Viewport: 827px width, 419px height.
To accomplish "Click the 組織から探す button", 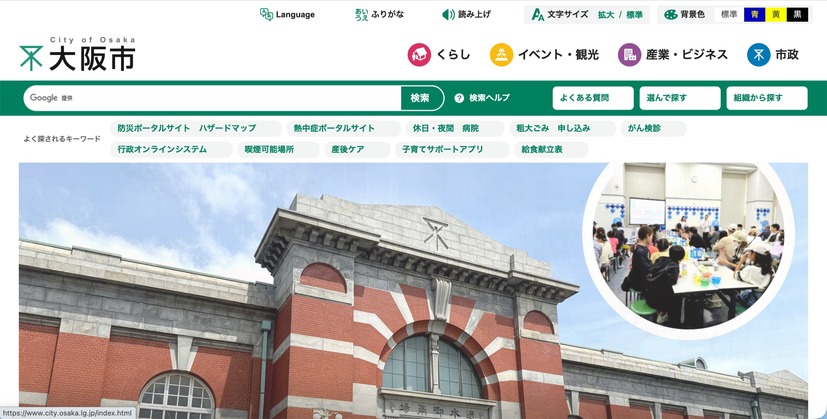I will click(x=767, y=98).
